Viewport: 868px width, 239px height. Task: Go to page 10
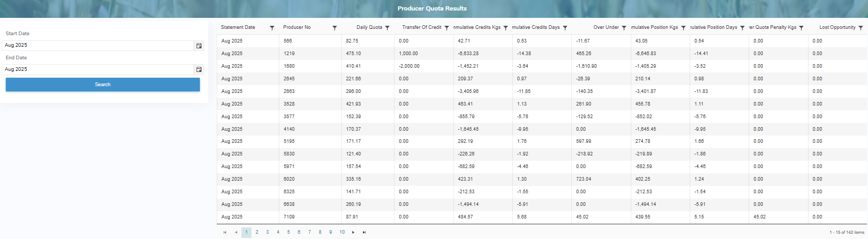pyautogui.click(x=342, y=232)
